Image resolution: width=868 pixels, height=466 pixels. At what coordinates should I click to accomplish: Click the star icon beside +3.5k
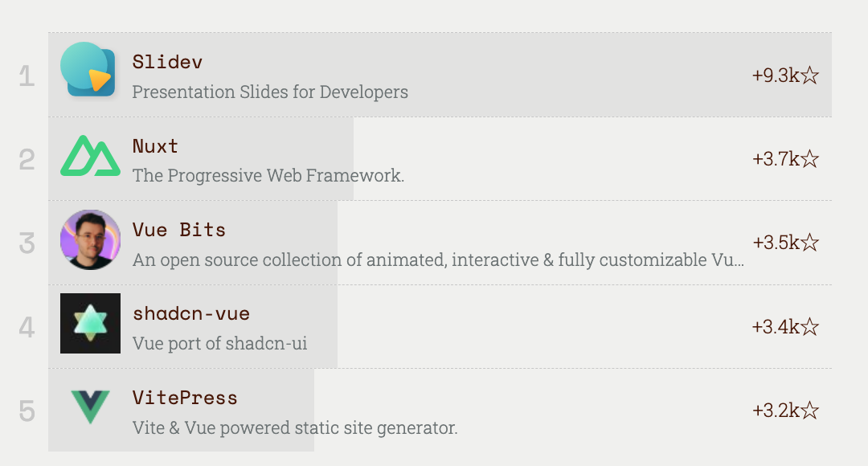pos(810,243)
